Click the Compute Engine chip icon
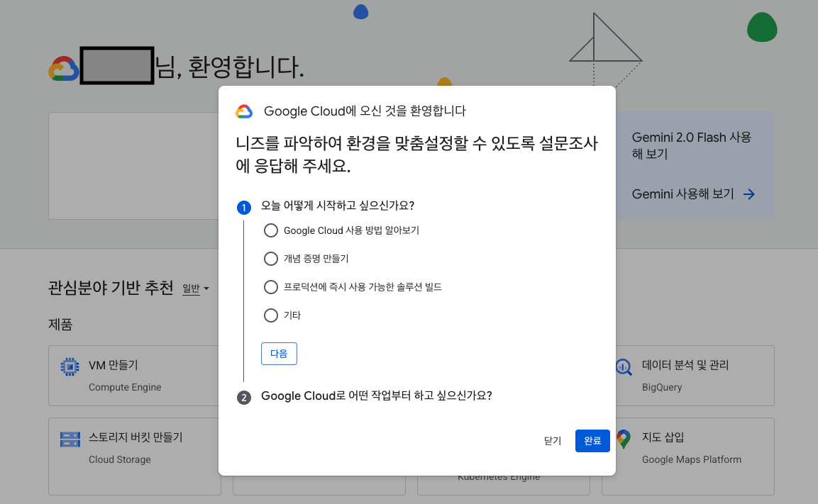This screenshot has height=504, width=818. coord(70,367)
